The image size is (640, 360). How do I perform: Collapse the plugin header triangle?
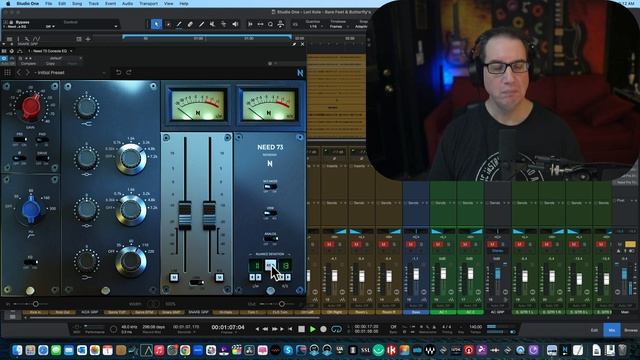(3, 44)
